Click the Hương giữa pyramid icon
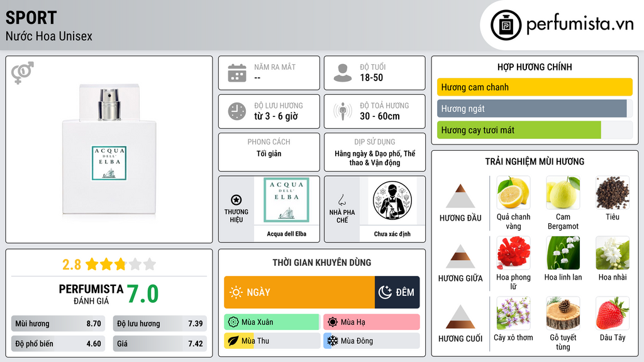Viewport: 644px width, 362px height. 460,256
